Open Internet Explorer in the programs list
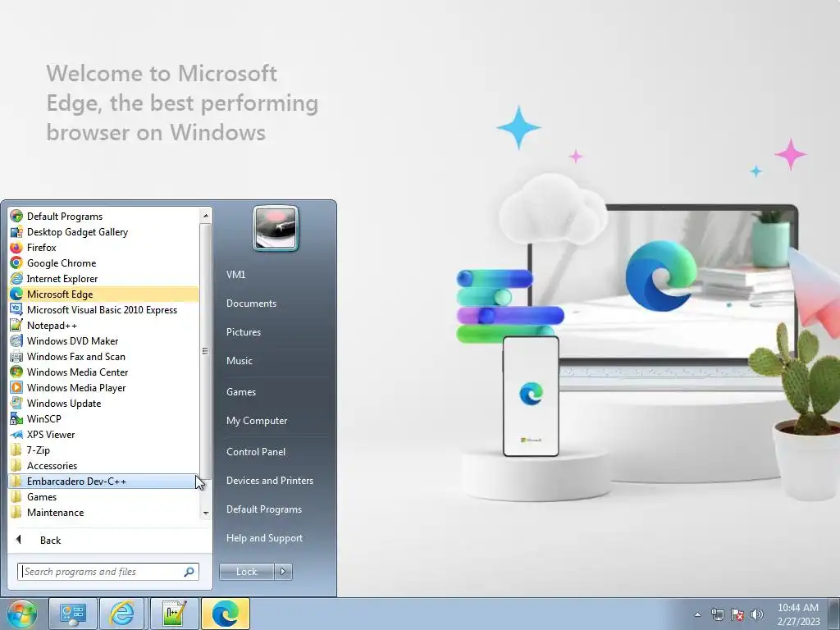The image size is (840, 630). 103,279
